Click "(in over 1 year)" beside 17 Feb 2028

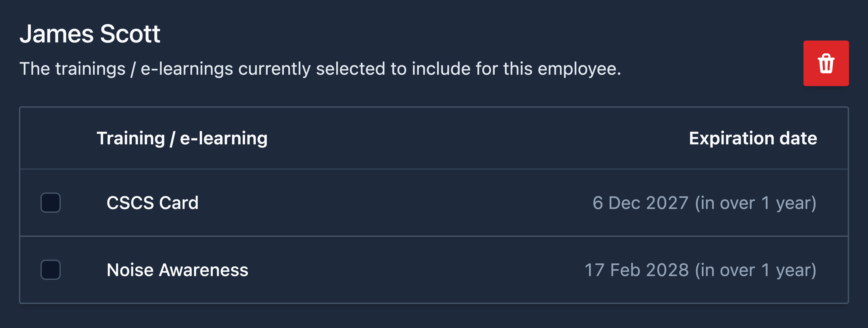(x=756, y=270)
